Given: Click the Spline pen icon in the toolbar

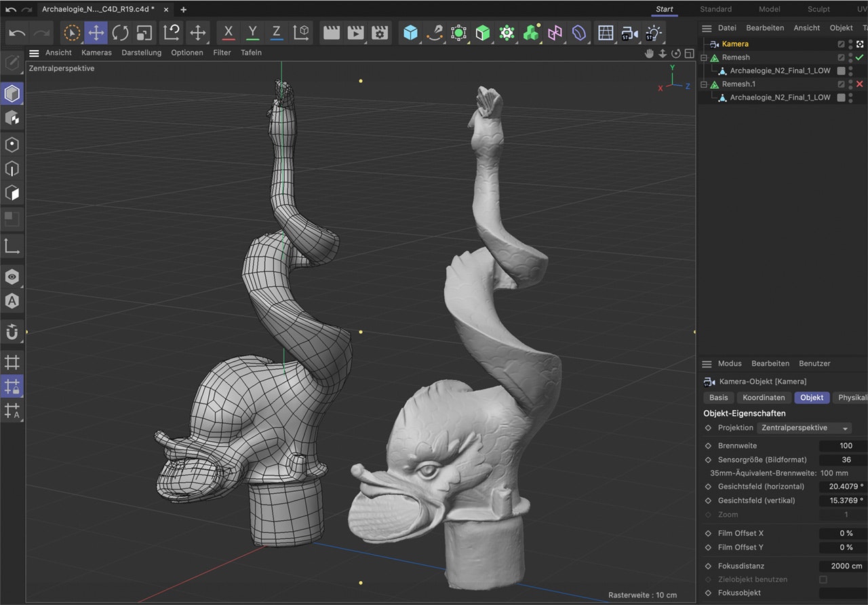Looking at the screenshot, I should click(x=435, y=32).
